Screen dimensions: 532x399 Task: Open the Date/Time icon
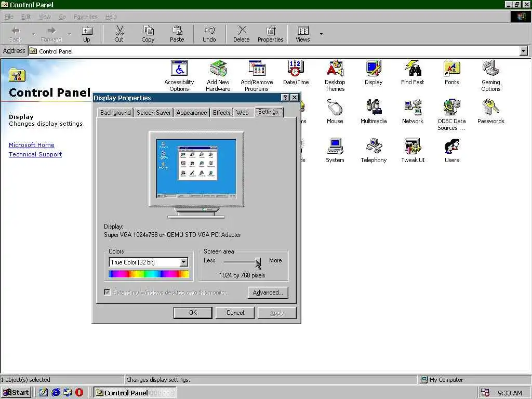tap(296, 72)
